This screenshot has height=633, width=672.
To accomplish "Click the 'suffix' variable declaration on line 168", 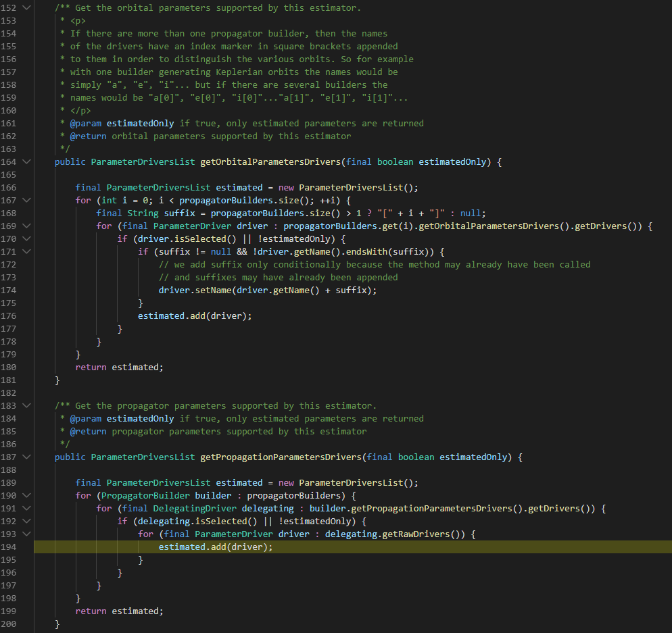I will coord(180,213).
